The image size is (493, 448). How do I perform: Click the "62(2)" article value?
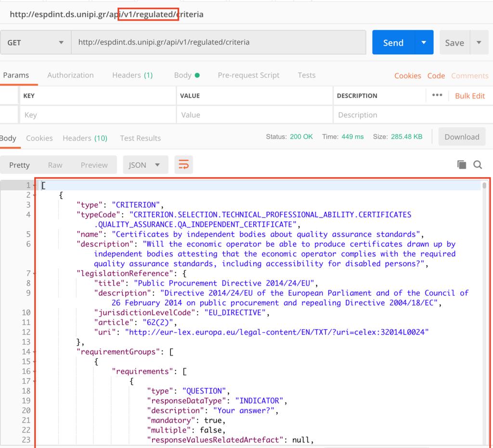pos(158,323)
